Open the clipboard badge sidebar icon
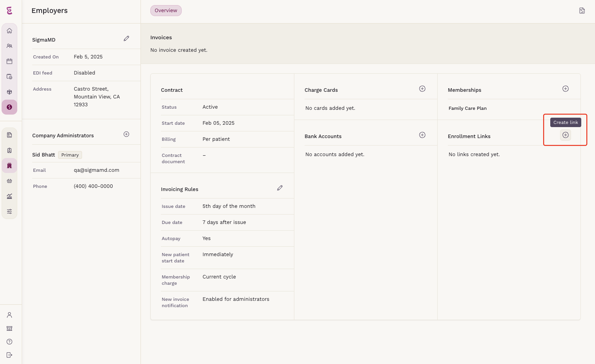 pyautogui.click(x=9, y=150)
